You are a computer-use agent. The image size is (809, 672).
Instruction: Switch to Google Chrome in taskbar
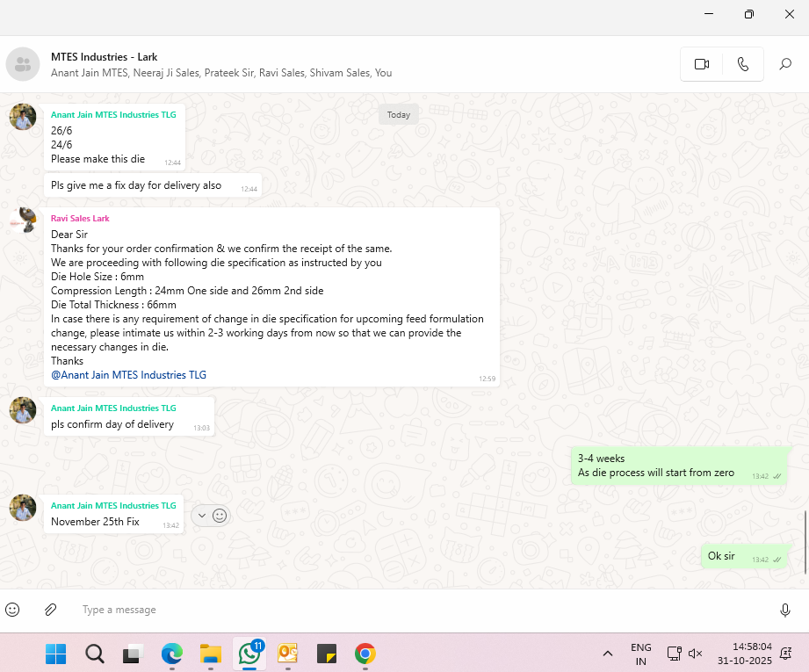pyautogui.click(x=365, y=654)
